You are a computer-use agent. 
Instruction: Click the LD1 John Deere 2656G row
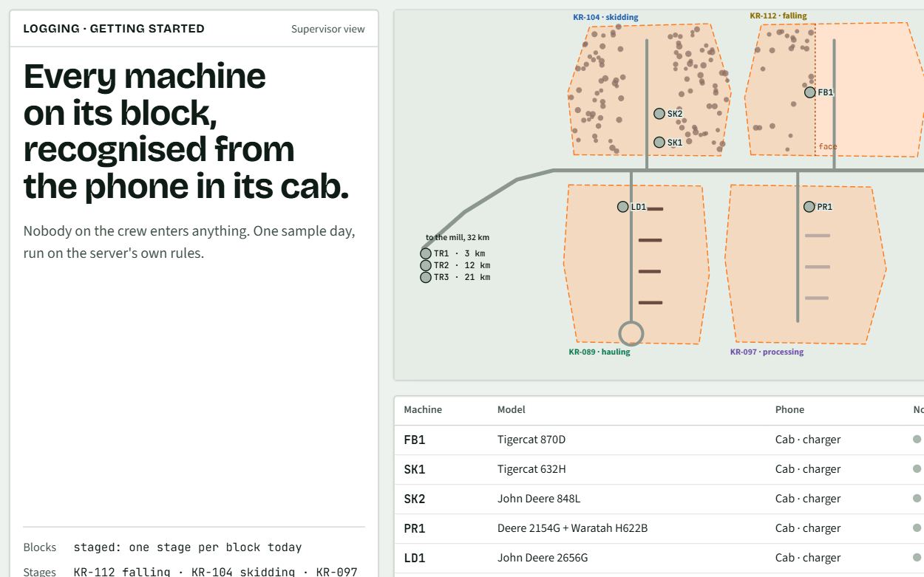coord(659,558)
